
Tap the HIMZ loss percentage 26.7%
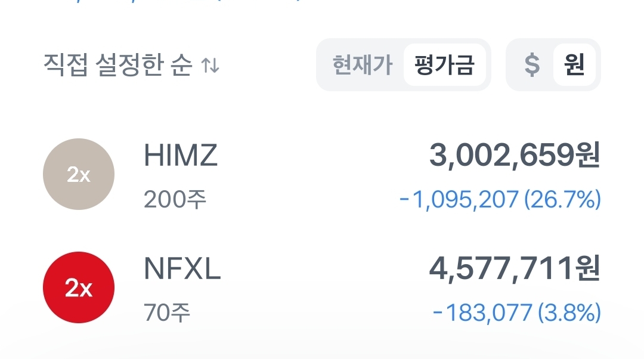click(x=562, y=200)
